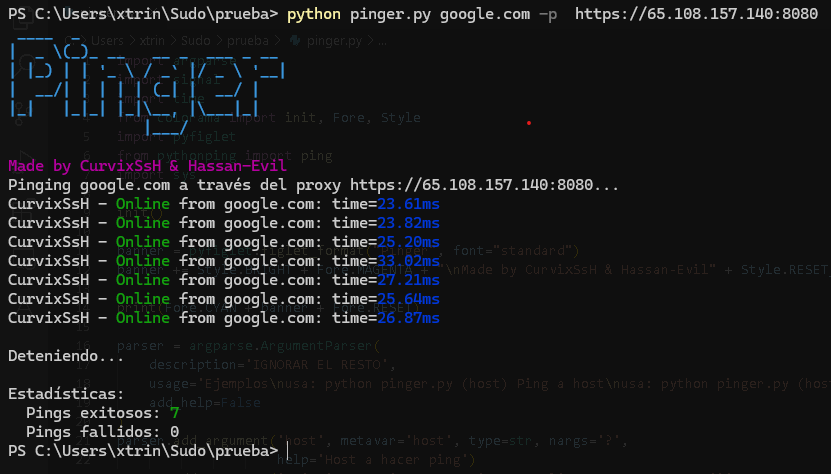Click the time value "27.21ms"
Image resolution: width=831 pixels, height=474 pixels.
point(408,280)
